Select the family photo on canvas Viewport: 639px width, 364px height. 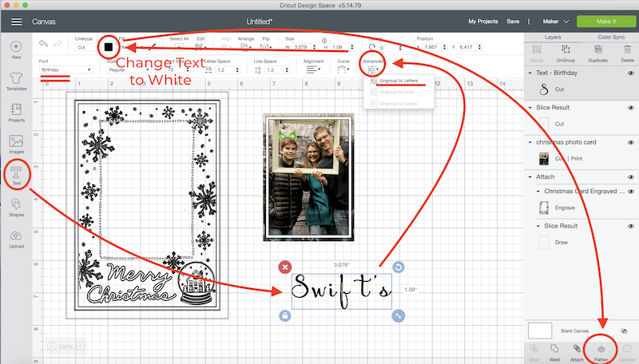click(308, 177)
